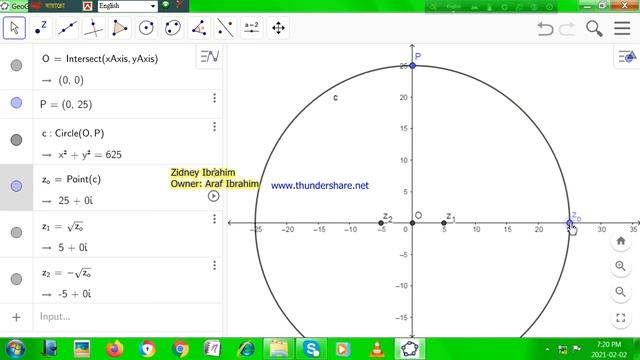Screen dimensions: 640x360
Task: Open Skype from the taskbar
Action: [x=311, y=349]
